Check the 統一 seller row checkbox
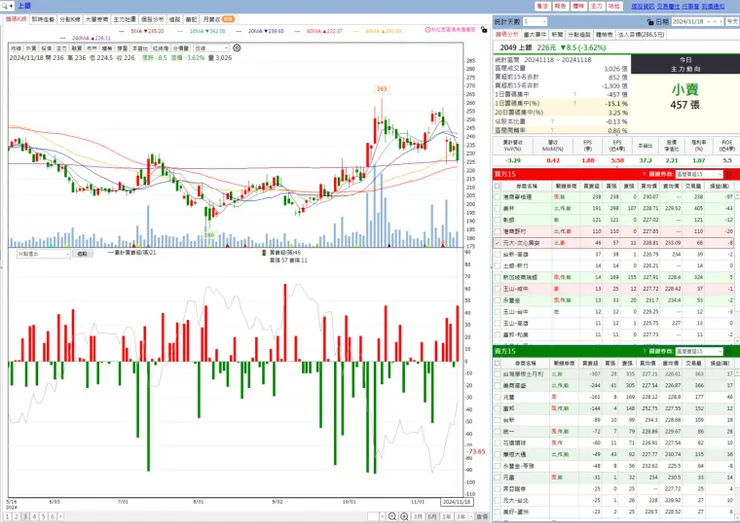 497,431
